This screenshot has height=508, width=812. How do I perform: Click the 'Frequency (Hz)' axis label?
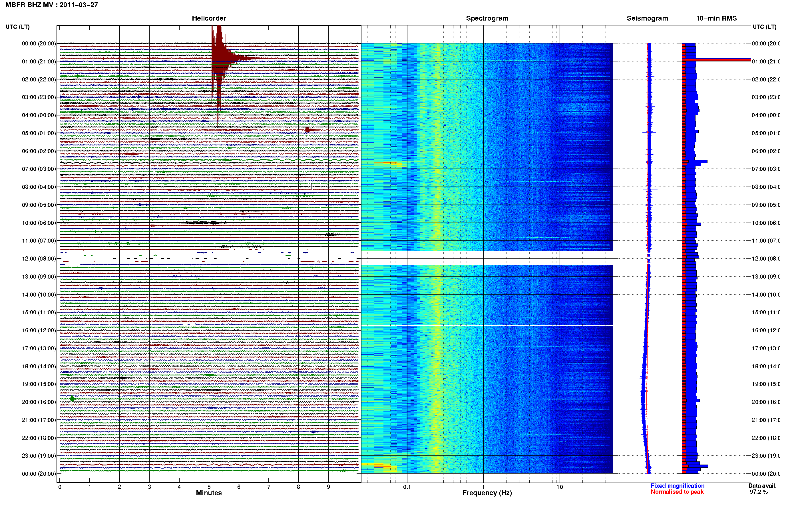tap(487, 493)
